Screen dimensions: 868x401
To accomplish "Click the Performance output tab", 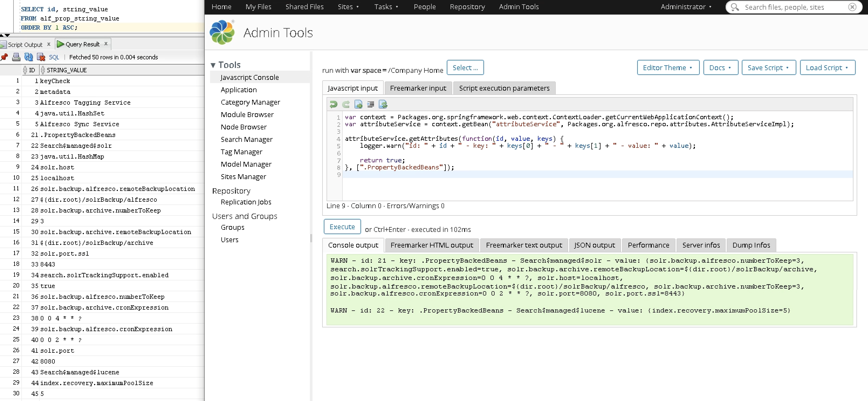I will click(648, 245).
